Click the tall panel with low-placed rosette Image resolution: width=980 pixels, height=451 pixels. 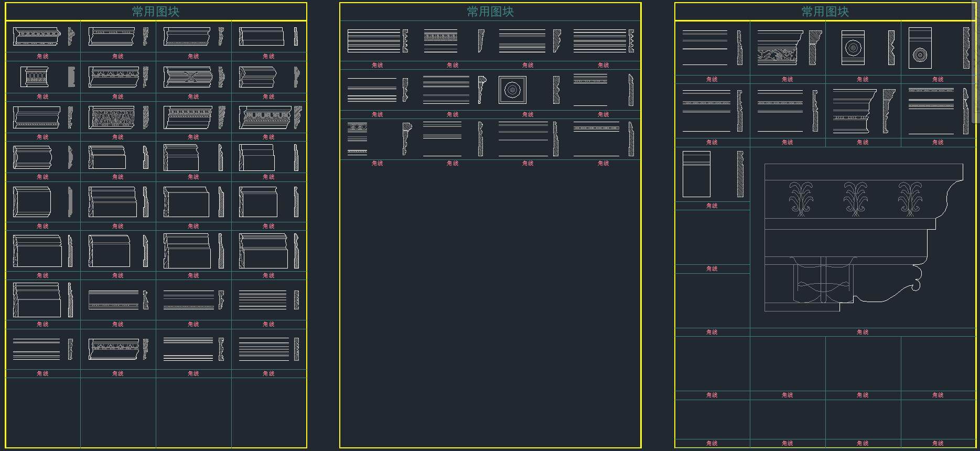click(920, 48)
